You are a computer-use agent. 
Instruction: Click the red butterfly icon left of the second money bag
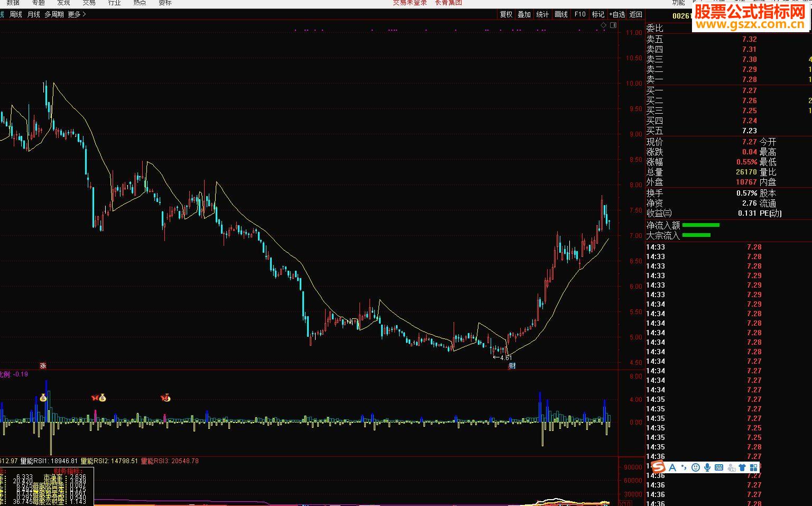[95, 398]
